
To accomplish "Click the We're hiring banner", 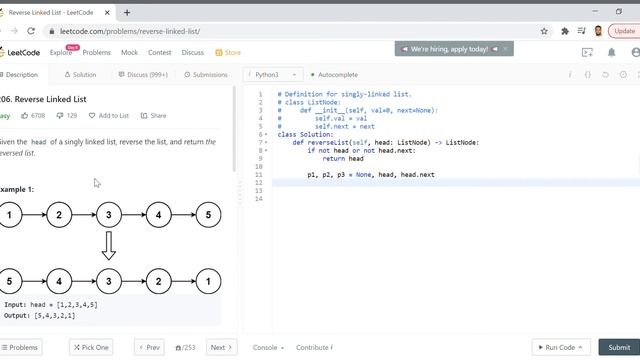I will (x=449, y=49).
